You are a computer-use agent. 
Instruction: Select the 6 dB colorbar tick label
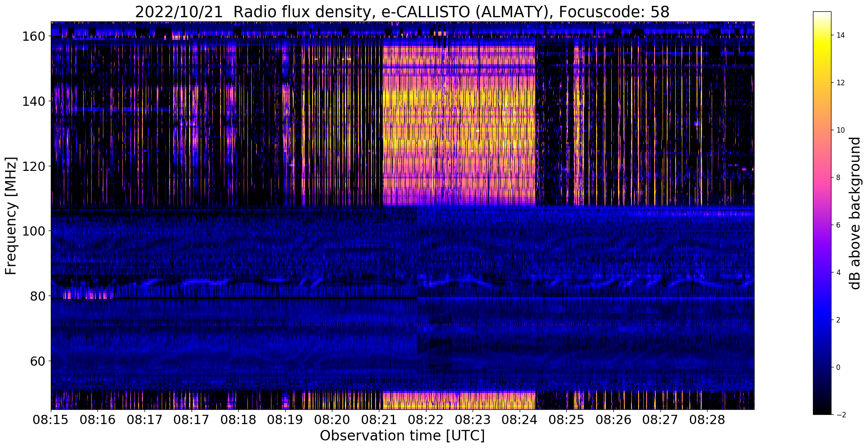[x=839, y=225]
